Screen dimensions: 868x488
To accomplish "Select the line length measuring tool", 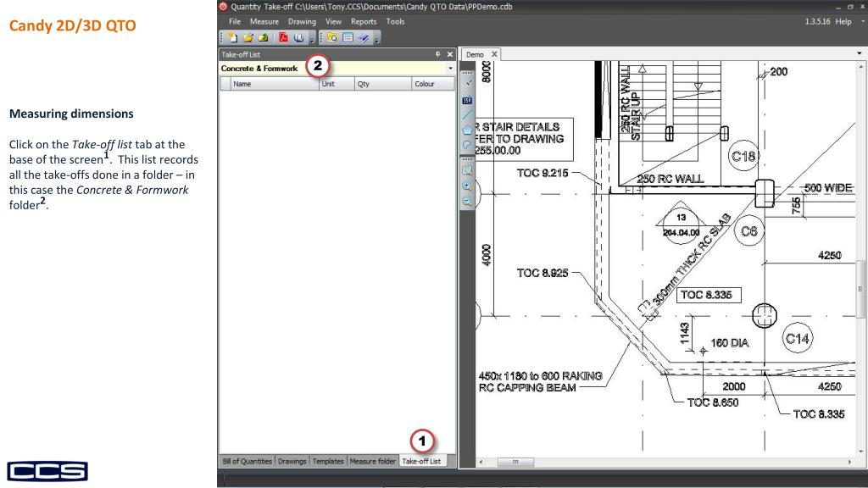I will (x=467, y=114).
